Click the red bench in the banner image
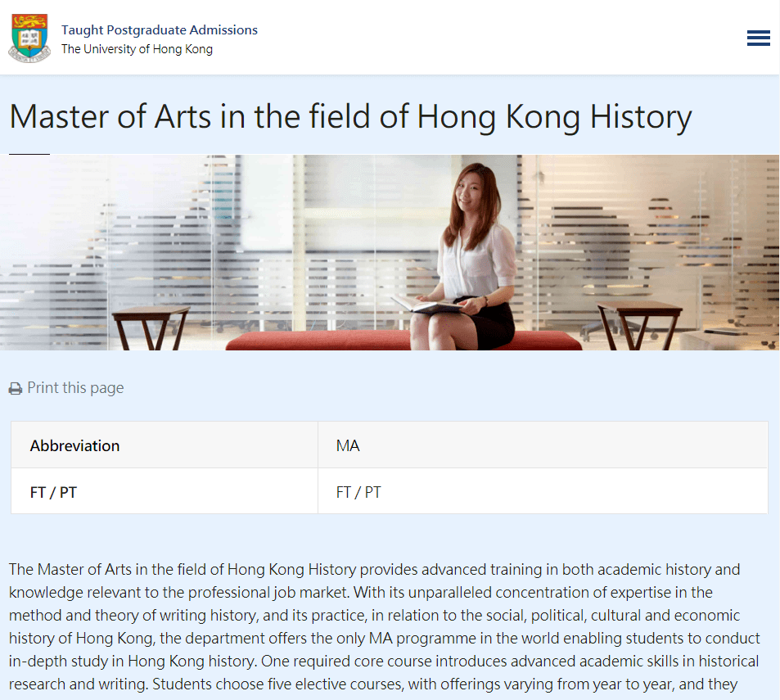The height and width of the screenshot is (700, 780). point(327,338)
